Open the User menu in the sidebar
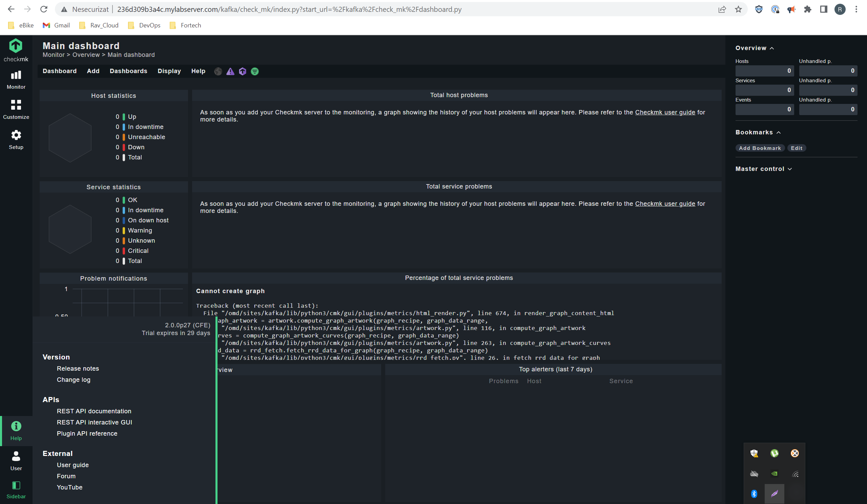 click(x=16, y=460)
